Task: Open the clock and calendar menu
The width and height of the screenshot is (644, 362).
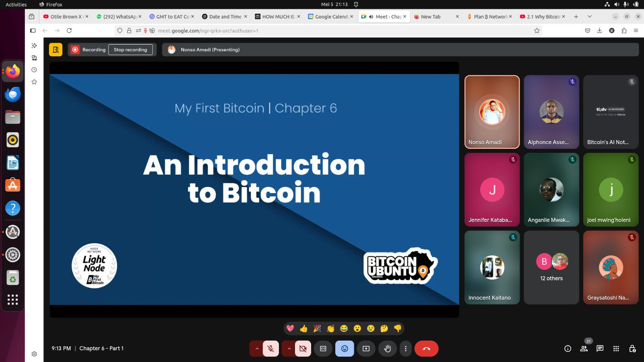Action: (334, 4)
